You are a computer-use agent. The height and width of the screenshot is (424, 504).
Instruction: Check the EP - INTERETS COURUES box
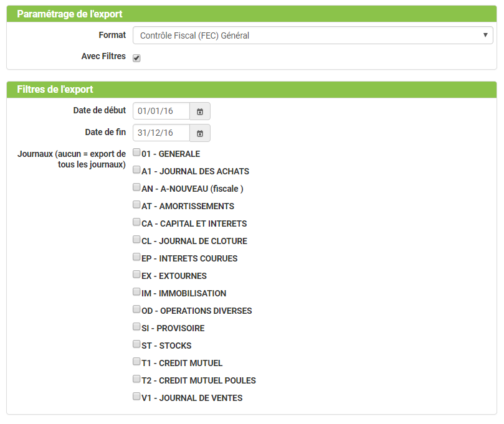coord(136,257)
